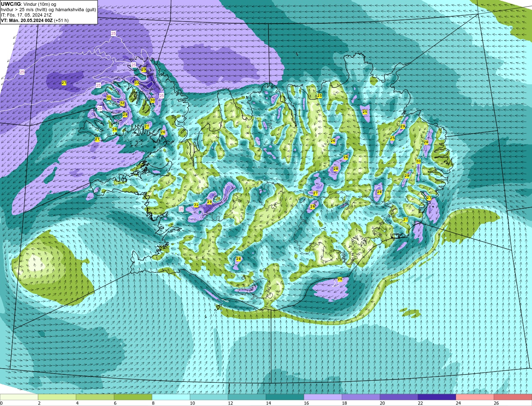Select the 20–22 m/s violet legend swatch
This screenshot has width=532, height=406.
pos(399,397)
